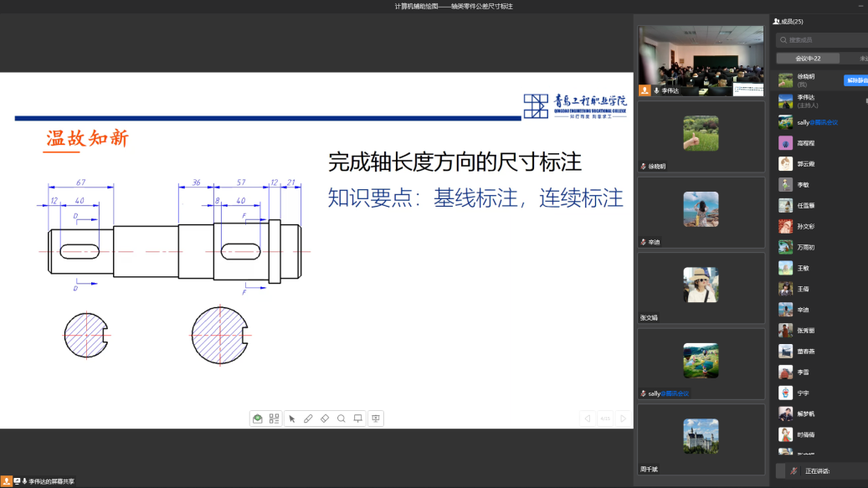Click 孙文彩's red avatar icon
This screenshot has width=868, height=488.
(x=785, y=226)
